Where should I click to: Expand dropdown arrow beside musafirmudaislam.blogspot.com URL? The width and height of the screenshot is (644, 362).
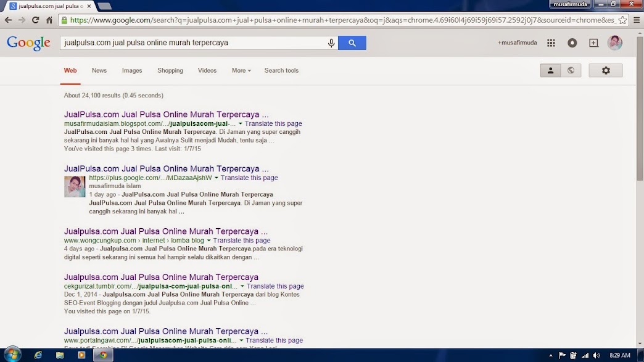(241, 123)
